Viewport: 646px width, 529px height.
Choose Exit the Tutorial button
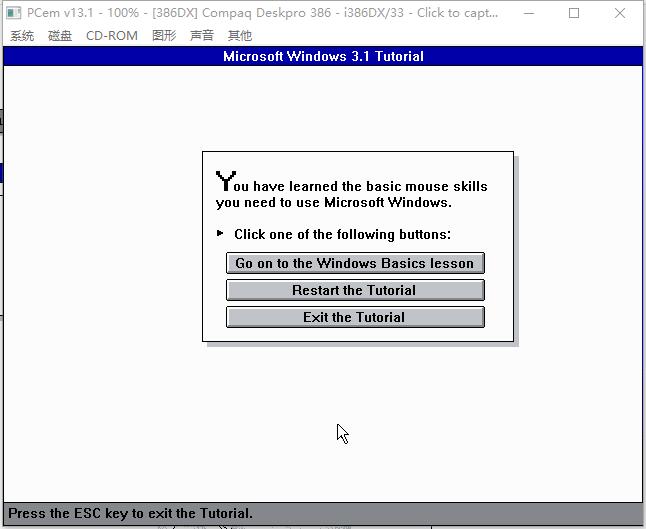355,317
